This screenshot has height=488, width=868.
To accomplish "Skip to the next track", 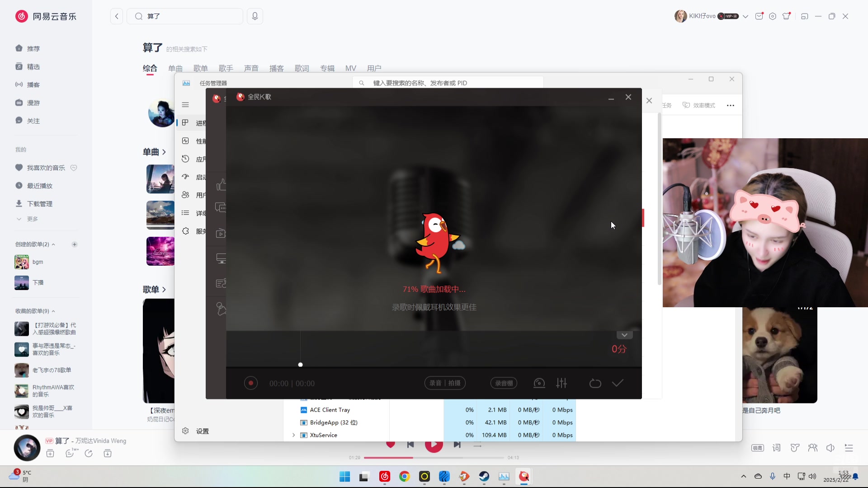I will coord(457,445).
